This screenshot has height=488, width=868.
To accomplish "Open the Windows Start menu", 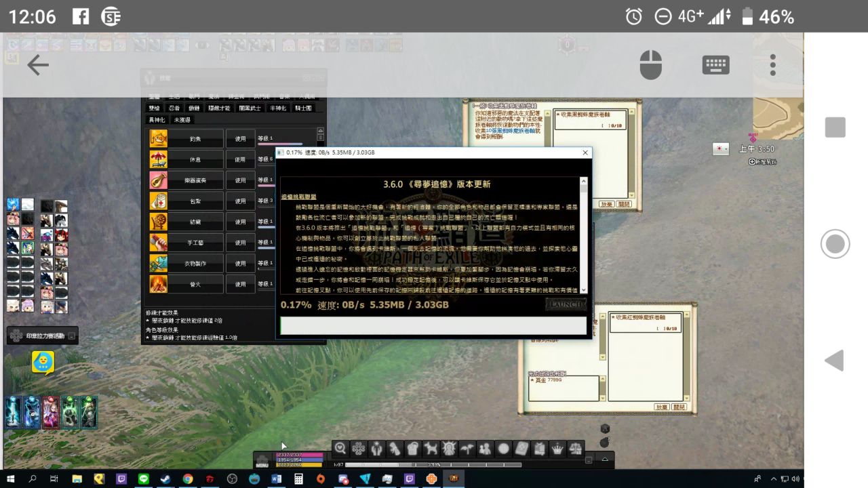I will (11, 479).
